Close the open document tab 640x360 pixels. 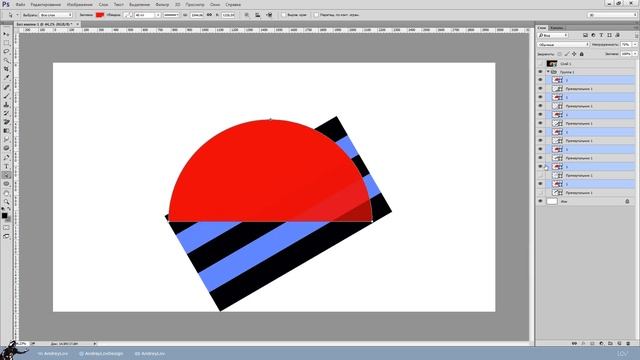(78, 24)
